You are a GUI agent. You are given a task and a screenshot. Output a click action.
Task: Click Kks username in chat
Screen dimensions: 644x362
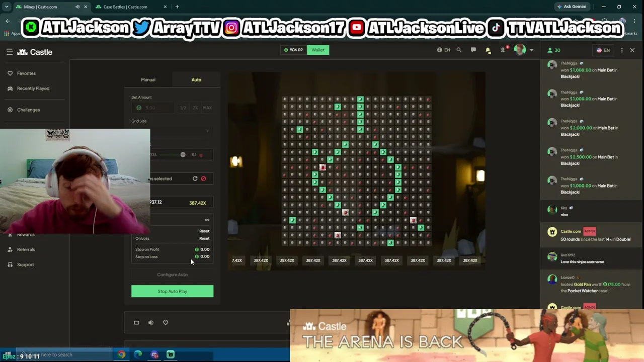[x=564, y=208]
